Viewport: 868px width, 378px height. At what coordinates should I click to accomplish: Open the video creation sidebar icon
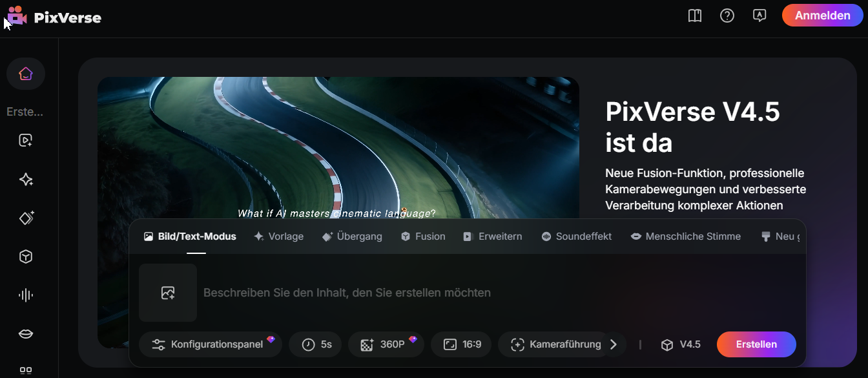(26, 140)
